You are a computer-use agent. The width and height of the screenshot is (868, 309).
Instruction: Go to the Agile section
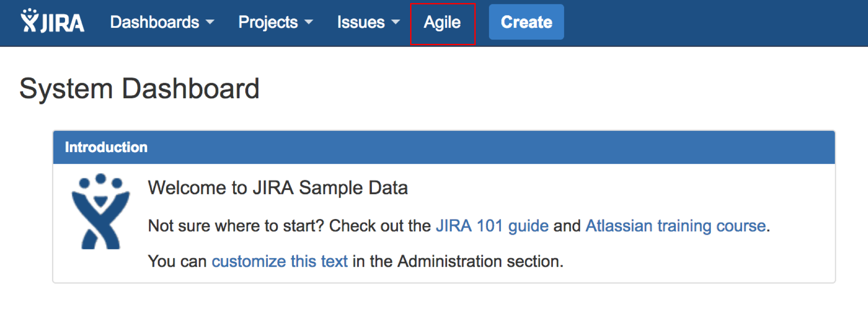click(x=442, y=23)
